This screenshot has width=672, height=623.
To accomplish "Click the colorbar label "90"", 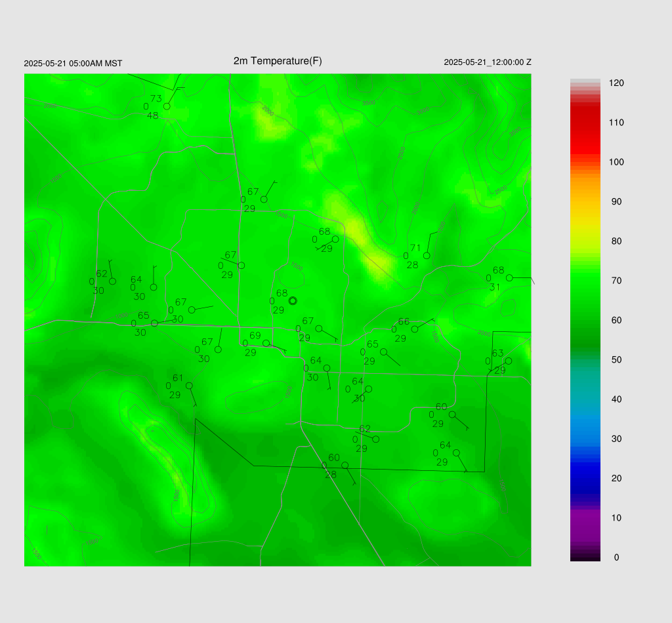I will [616, 202].
